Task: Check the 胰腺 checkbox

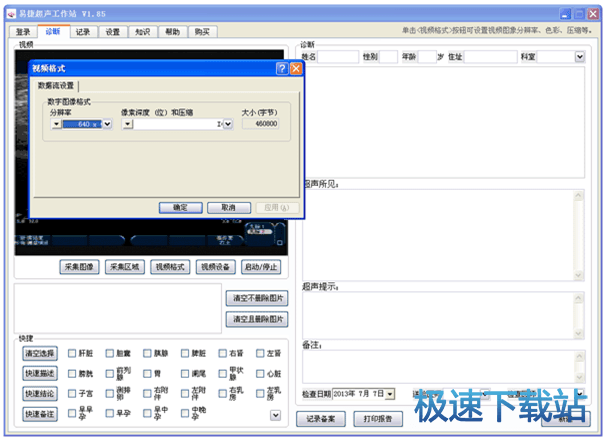Action: (x=147, y=353)
